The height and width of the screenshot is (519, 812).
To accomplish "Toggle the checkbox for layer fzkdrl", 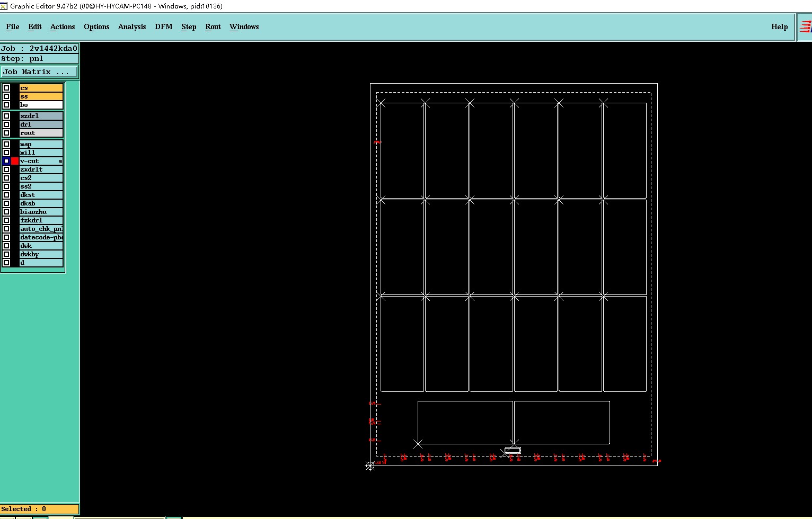I will click(6, 220).
